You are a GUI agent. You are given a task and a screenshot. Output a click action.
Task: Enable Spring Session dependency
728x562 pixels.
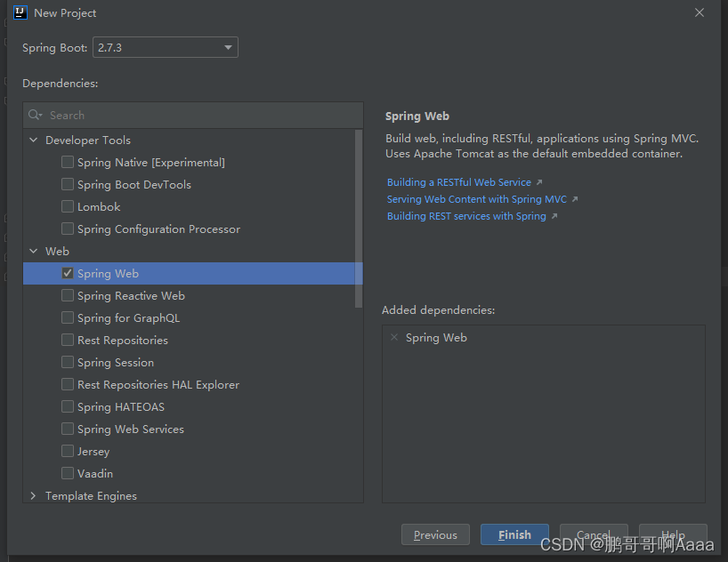point(68,363)
